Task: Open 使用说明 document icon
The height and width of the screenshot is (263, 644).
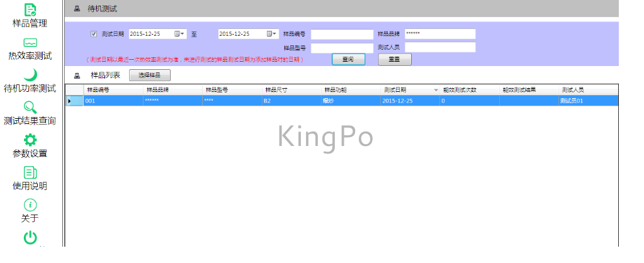Action: click(x=30, y=172)
